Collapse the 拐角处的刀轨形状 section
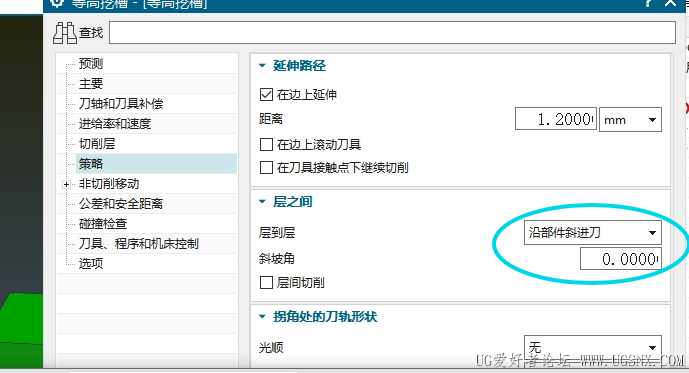This screenshot has height=373, width=689. coord(262,317)
